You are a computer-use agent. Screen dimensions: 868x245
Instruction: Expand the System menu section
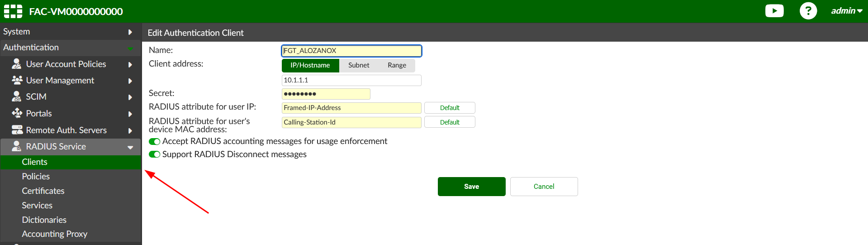68,32
